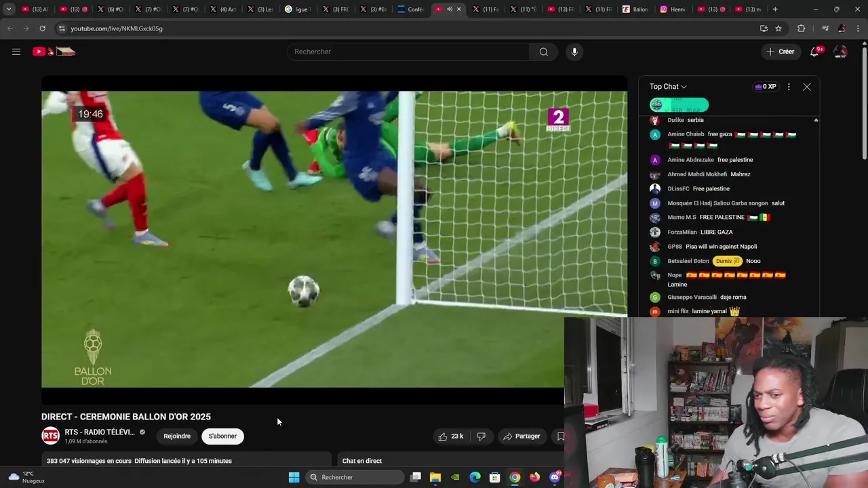
Task: Open the YouTube guide hamburger menu
Action: click(x=16, y=52)
